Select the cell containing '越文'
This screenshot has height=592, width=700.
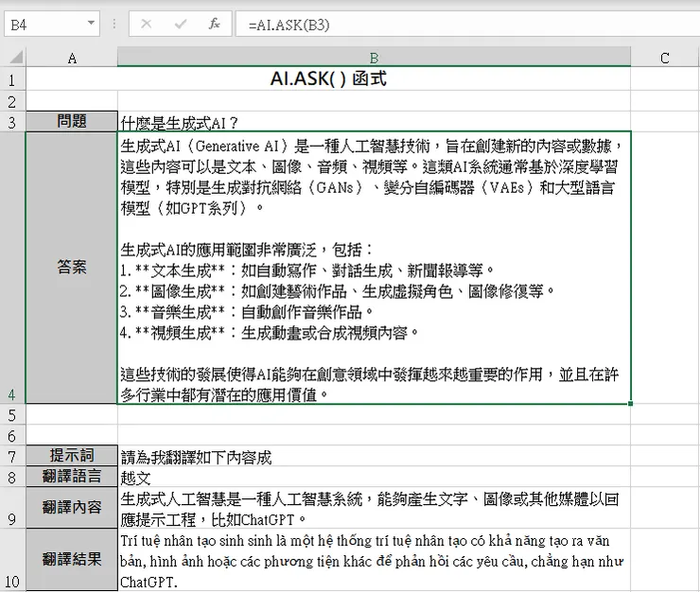(374, 477)
